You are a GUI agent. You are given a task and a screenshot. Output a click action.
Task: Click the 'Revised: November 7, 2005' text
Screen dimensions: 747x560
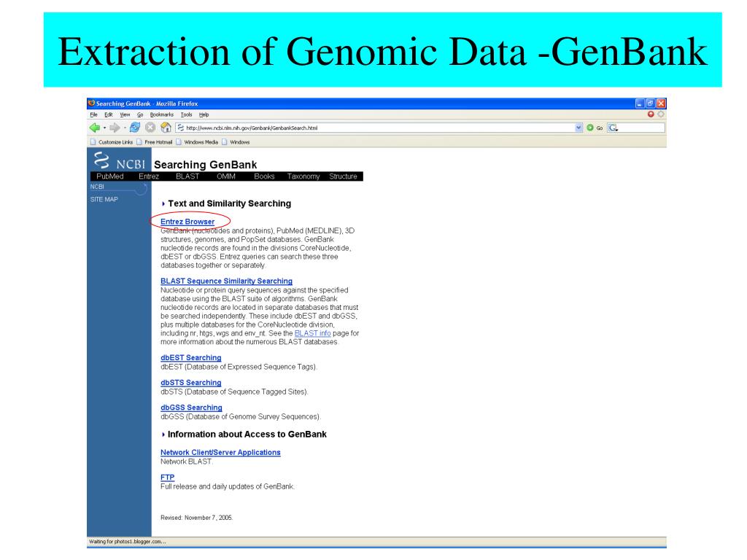click(x=196, y=518)
